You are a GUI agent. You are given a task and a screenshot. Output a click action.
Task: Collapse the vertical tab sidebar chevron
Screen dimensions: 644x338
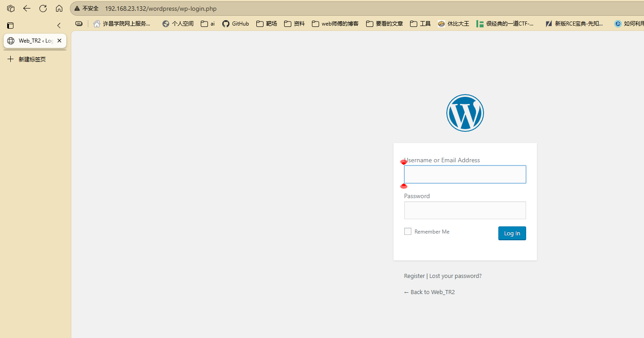[x=59, y=26]
